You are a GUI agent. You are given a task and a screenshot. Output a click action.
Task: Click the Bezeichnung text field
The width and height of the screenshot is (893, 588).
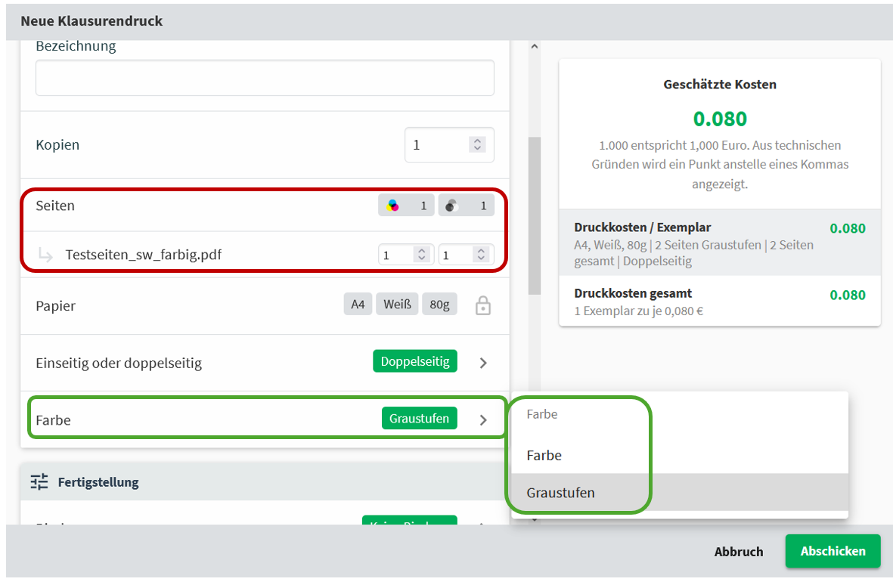(265, 78)
